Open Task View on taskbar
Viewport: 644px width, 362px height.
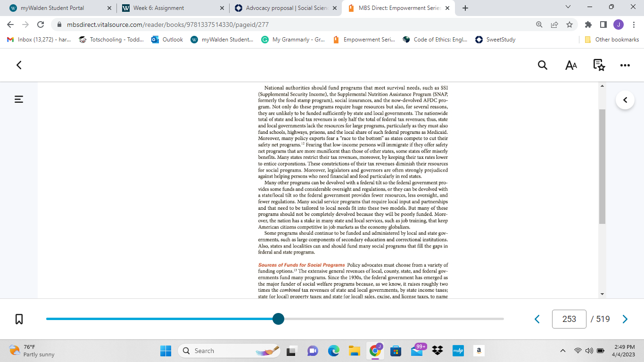[x=292, y=351]
